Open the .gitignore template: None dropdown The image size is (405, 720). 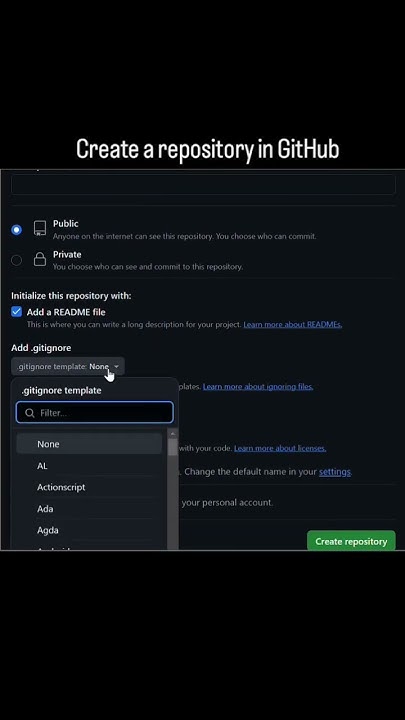68,366
